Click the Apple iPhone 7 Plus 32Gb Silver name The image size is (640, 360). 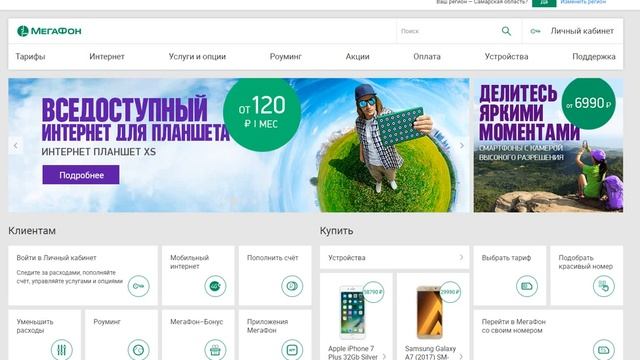click(x=353, y=353)
